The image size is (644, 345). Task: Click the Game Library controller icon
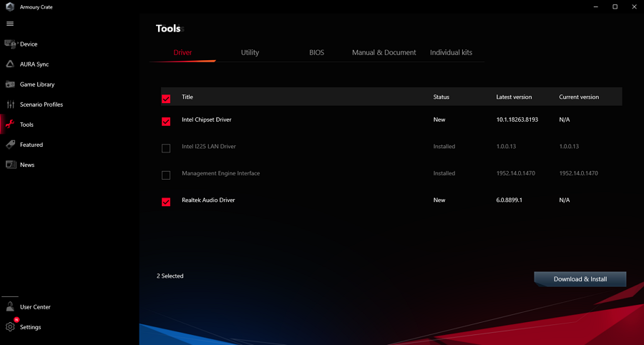(x=10, y=84)
